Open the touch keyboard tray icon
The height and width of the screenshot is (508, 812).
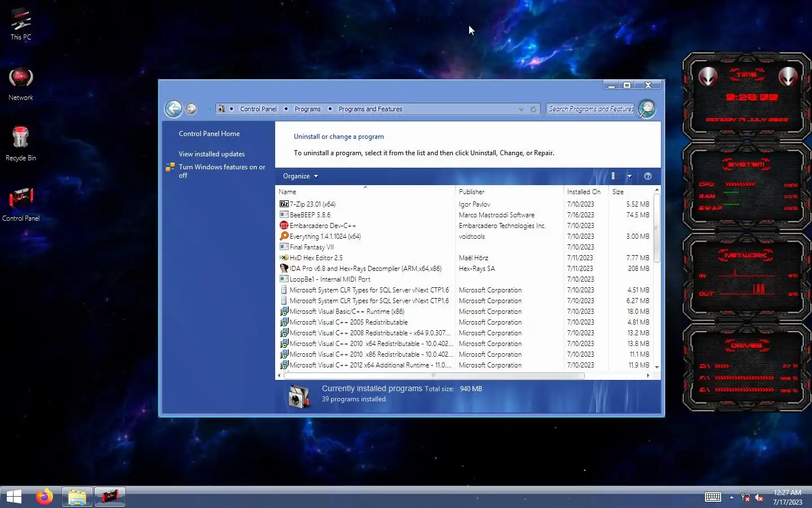[x=713, y=497]
